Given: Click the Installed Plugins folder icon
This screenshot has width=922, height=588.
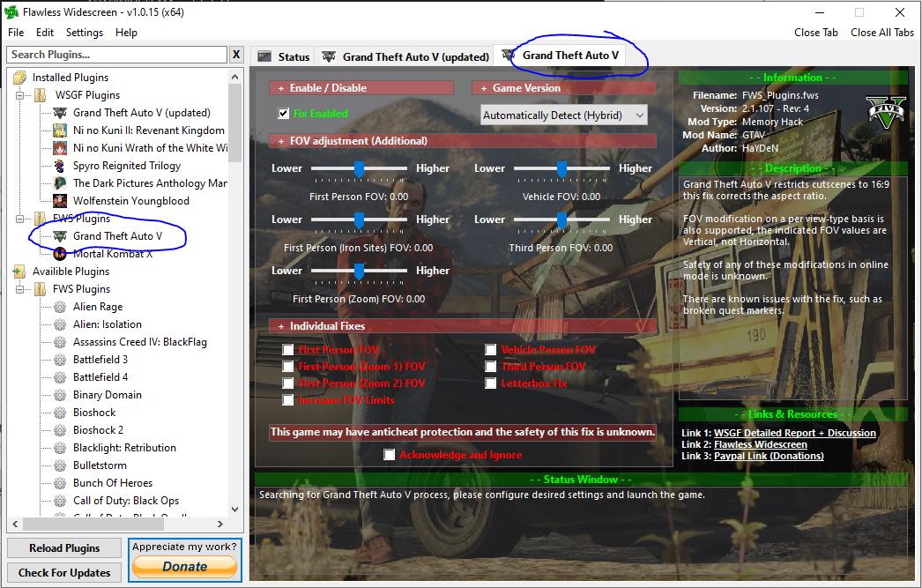Looking at the screenshot, I should [x=20, y=78].
